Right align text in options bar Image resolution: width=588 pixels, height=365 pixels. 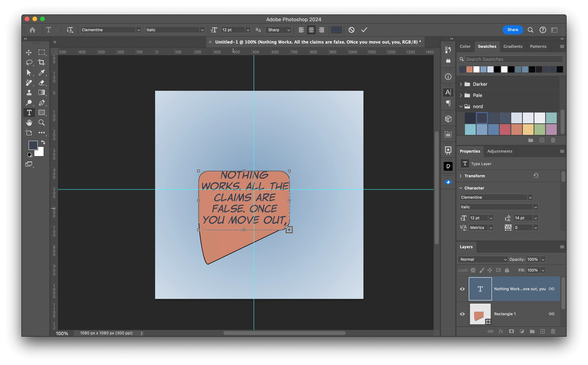[x=321, y=30]
